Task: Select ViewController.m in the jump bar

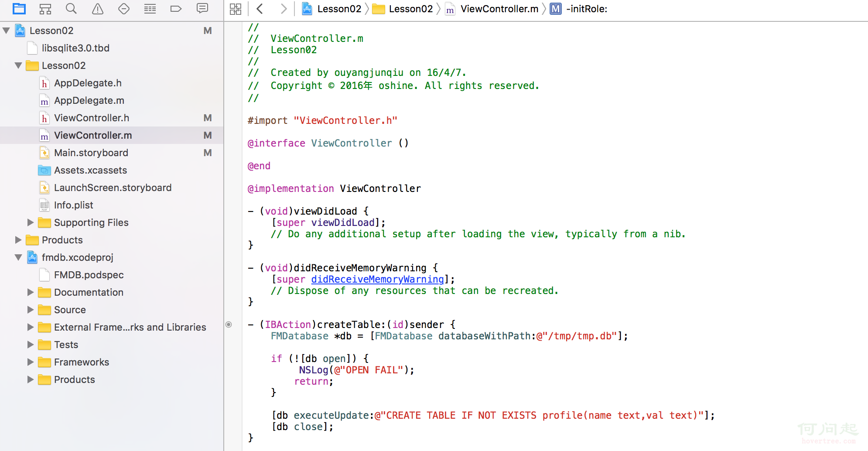Action: click(499, 9)
